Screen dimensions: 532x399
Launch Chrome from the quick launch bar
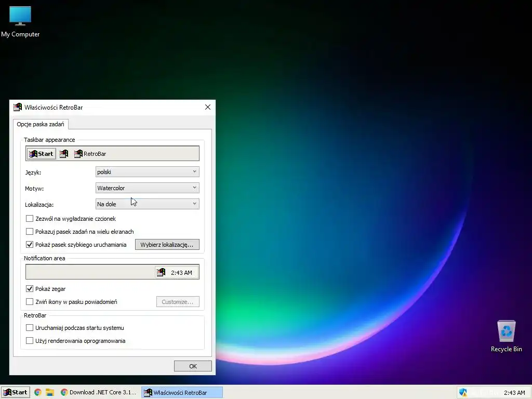(37, 392)
